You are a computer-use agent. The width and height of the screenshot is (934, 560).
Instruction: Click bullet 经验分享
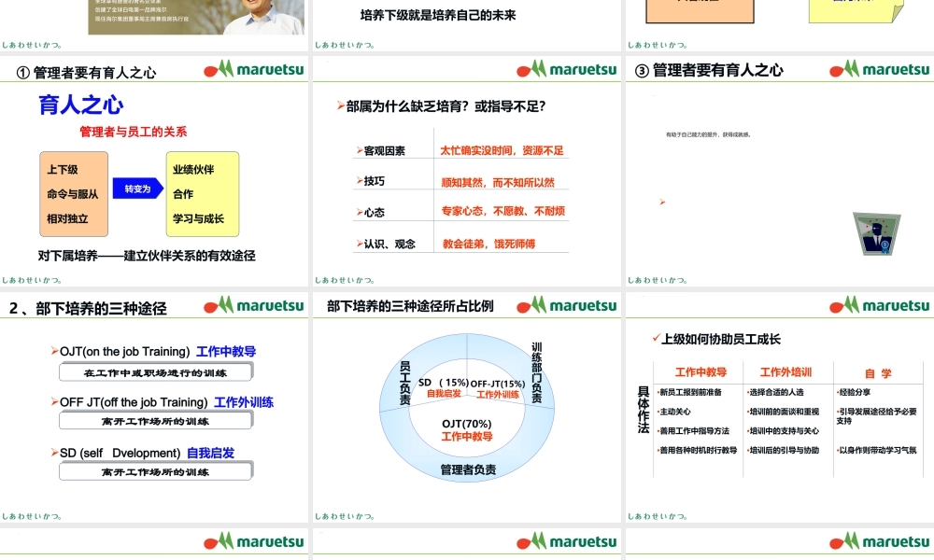click(x=853, y=392)
